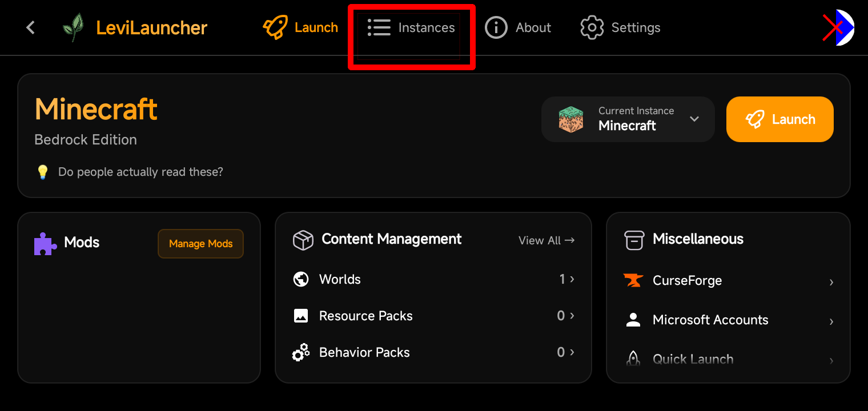Switch to the Instances tab
This screenshot has width=868, height=411.
tap(411, 27)
